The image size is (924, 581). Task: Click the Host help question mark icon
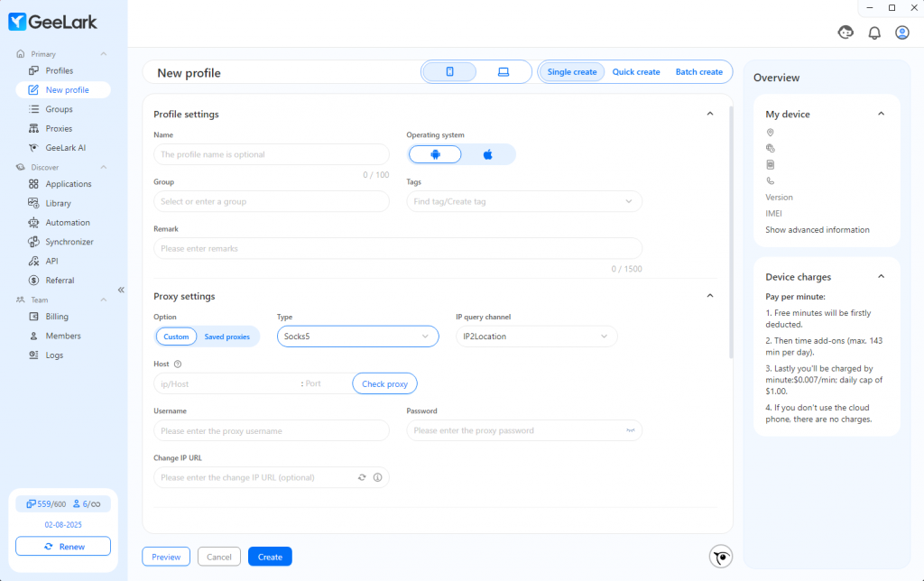(178, 364)
